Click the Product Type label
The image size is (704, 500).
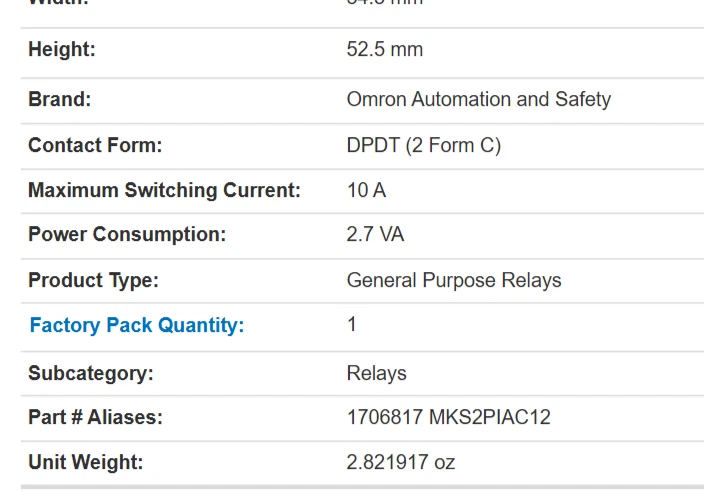[x=93, y=280]
